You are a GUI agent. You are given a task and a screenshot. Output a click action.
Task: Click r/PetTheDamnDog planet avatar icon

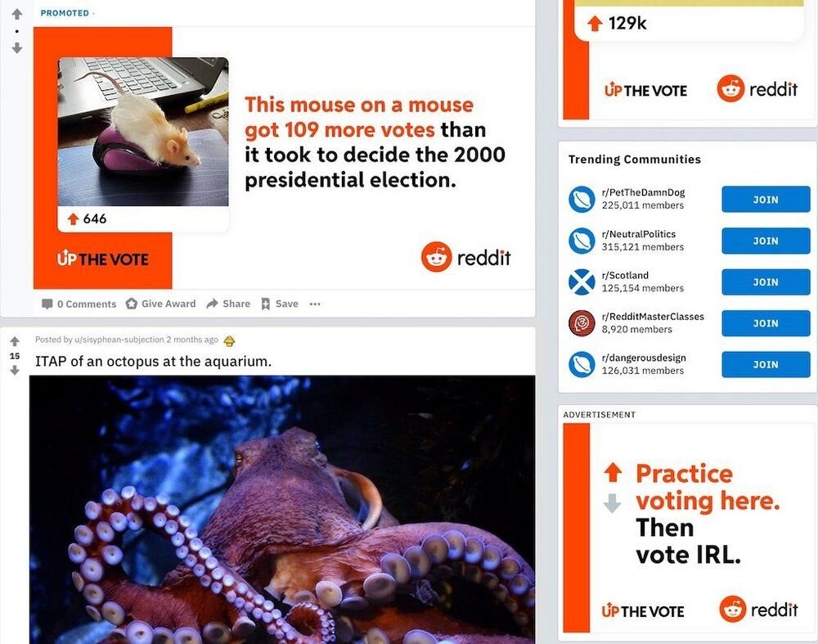coord(582,200)
